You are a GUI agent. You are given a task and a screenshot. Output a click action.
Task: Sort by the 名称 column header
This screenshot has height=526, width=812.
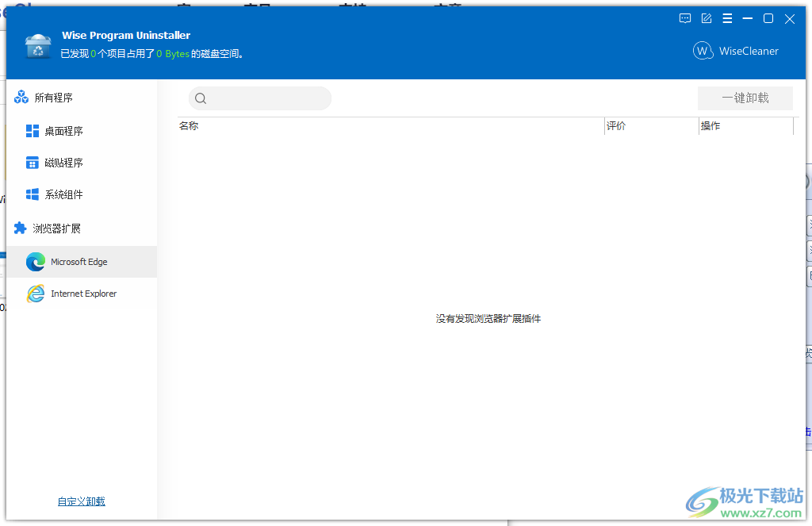190,125
